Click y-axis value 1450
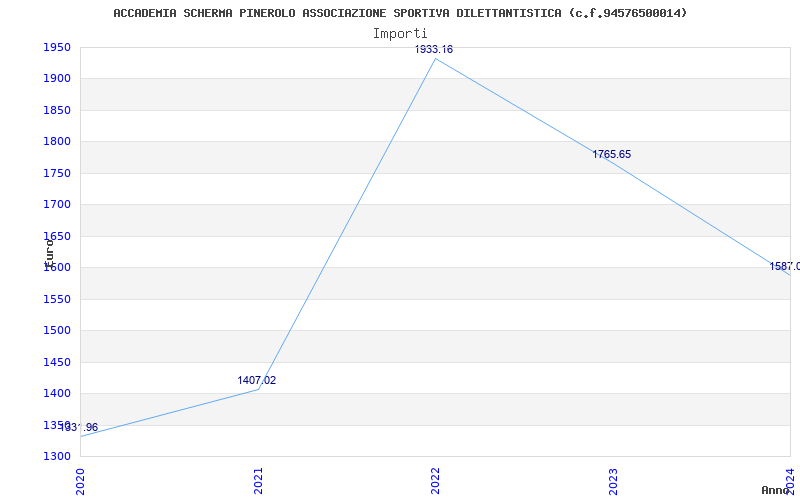This screenshot has height=500, width=800. [57, 362]
